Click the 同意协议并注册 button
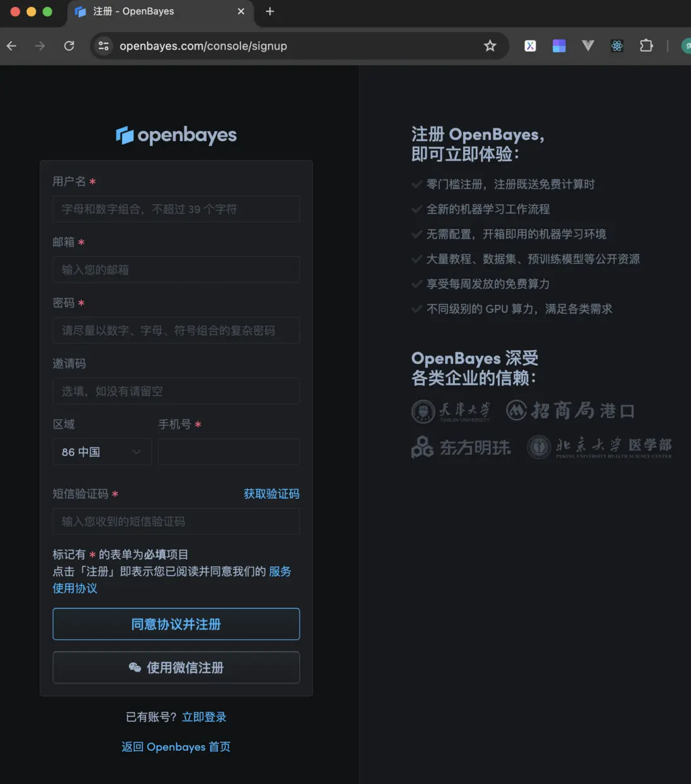691x784 pixels. [176, 624]
